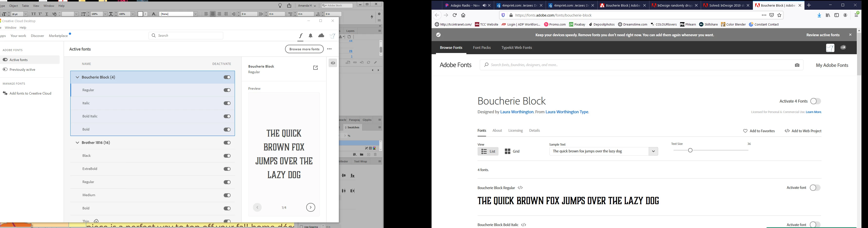Image resolution: width=868 pixels, height=228 pixels.
Task: Open Firefox library icon
Action: coord(828,15)
